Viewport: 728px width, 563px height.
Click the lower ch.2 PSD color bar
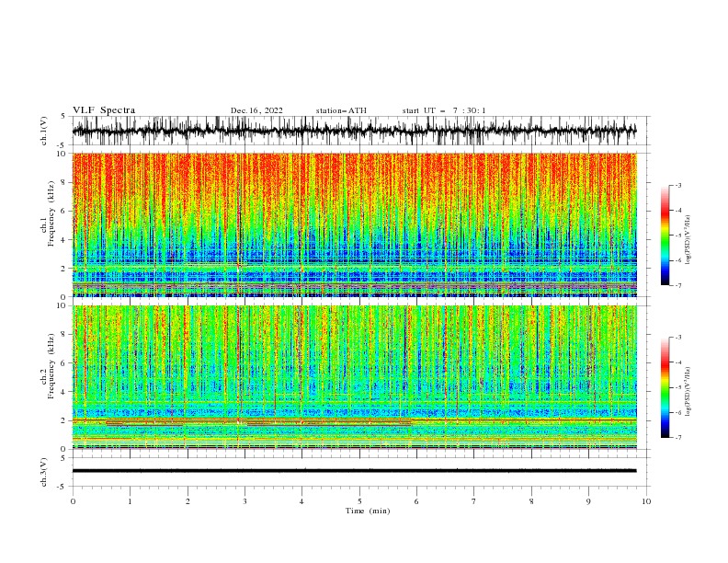[x=665, y=387]
